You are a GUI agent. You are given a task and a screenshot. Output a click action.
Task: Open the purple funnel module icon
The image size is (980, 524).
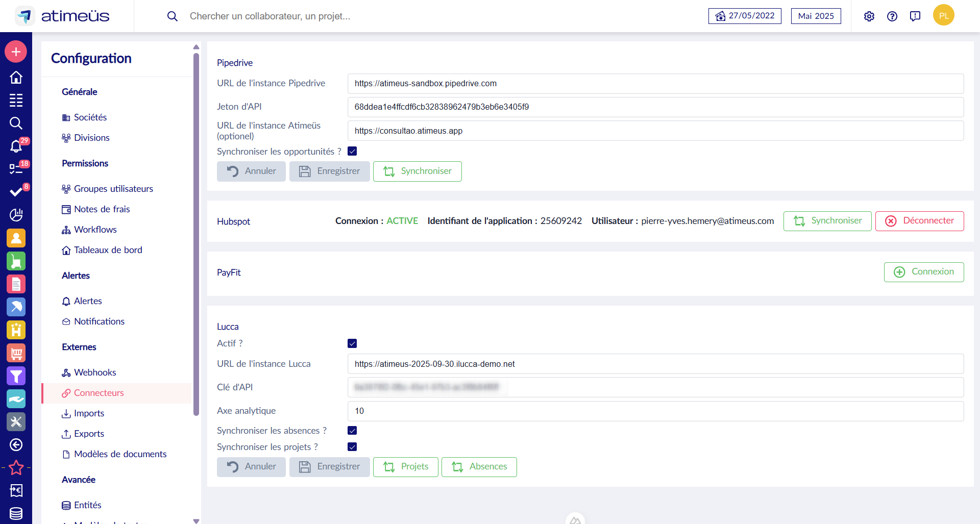tap(16, 376)
